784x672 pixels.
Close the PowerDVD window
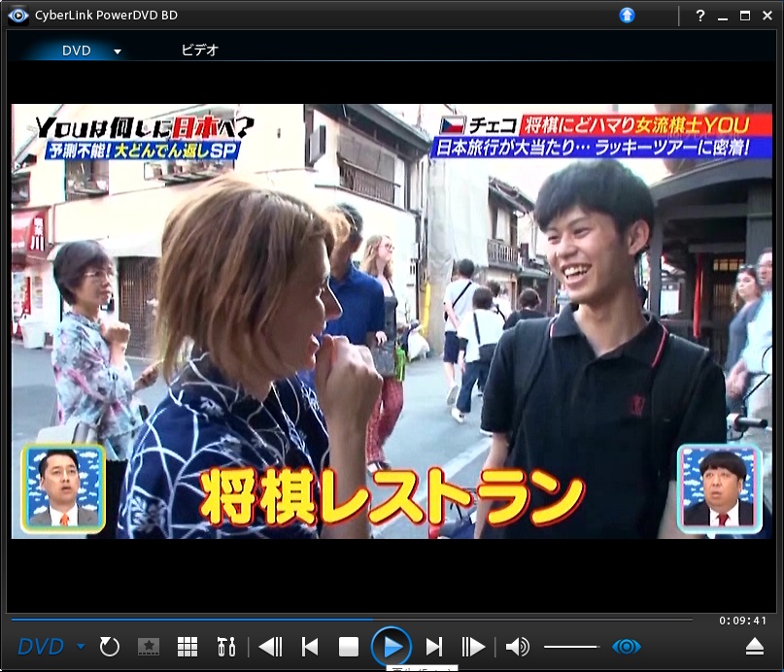click(767, 16)
